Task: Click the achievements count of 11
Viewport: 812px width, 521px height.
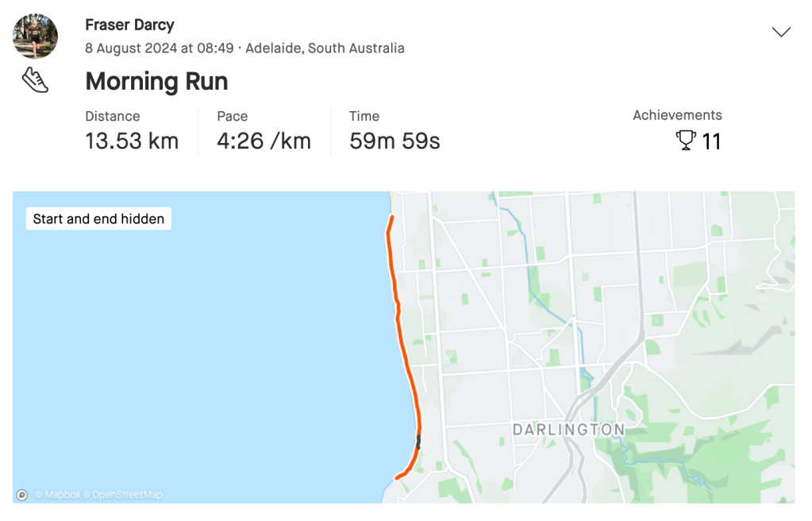Action: tap(711, 142)
